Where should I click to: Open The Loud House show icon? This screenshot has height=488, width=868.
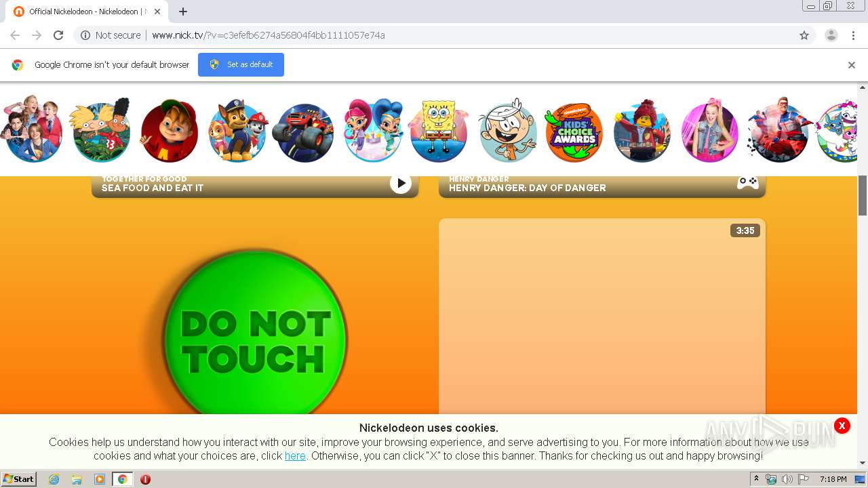507,131
